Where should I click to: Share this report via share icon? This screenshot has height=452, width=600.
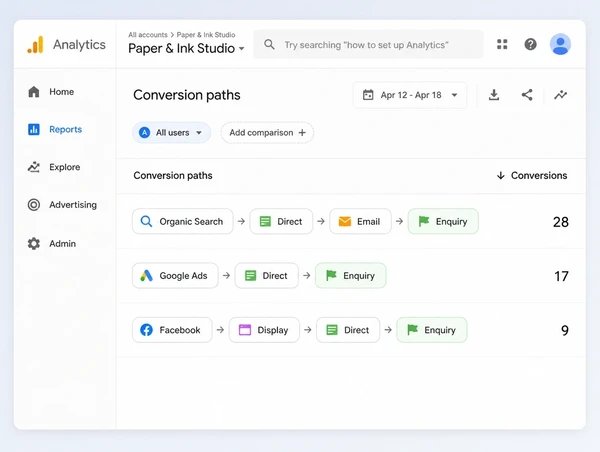527,95
